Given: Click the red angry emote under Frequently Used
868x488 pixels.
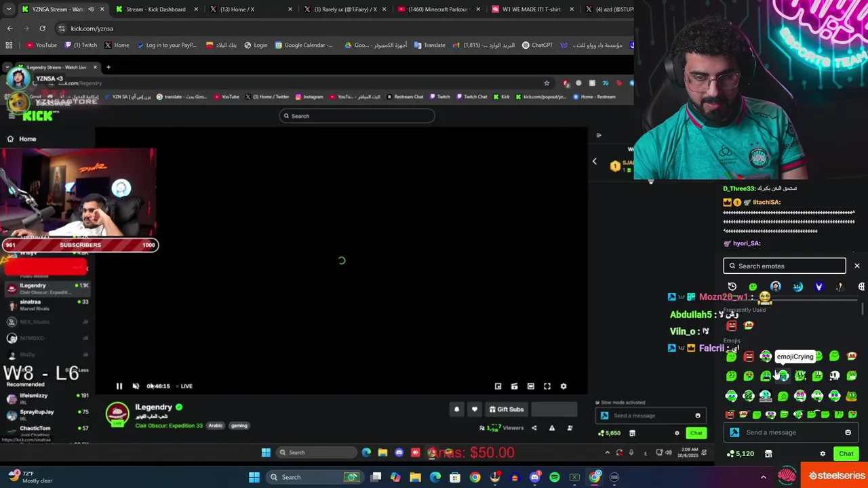Looking at the screenshot, I should pos(732,326).
